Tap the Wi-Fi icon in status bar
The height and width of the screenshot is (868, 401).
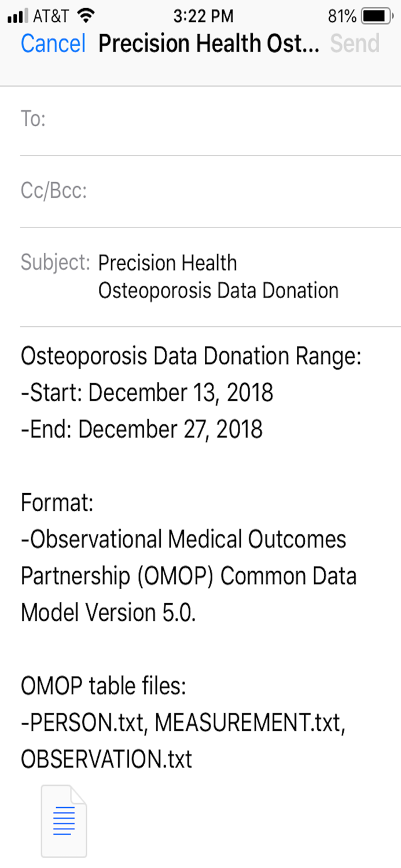click(x=84, y=14)
